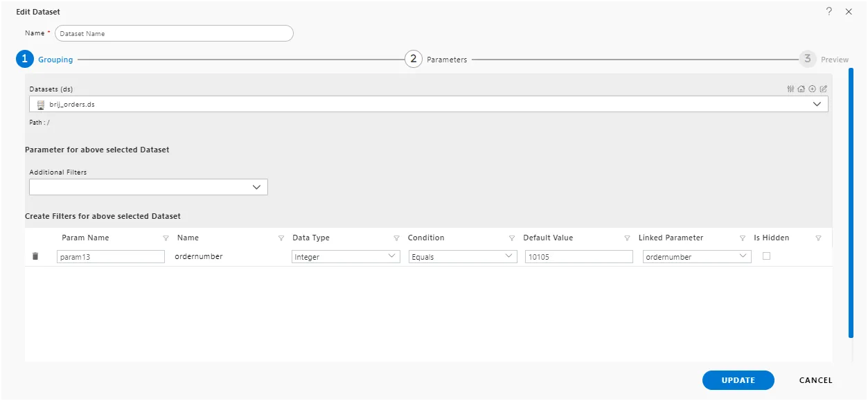Open the Integer data type dropdown
This screenshot has width=868, height=401.
point(346,256)
